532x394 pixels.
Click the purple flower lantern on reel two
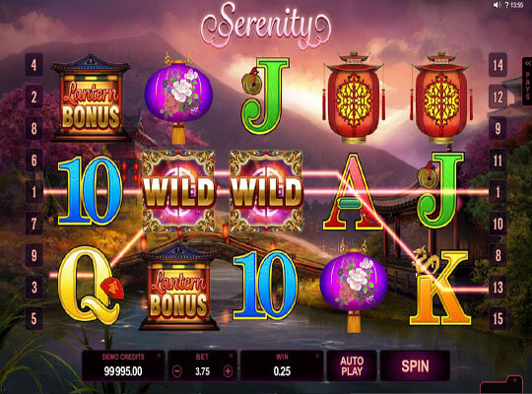(178, 98)
